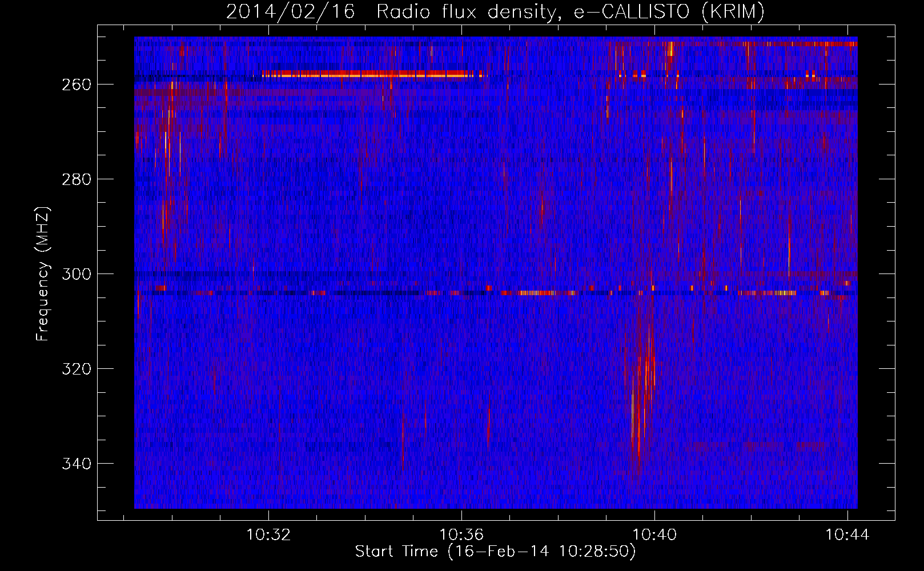
Task: Click the 10:32 time tick label
Action: tap(268, 534)
